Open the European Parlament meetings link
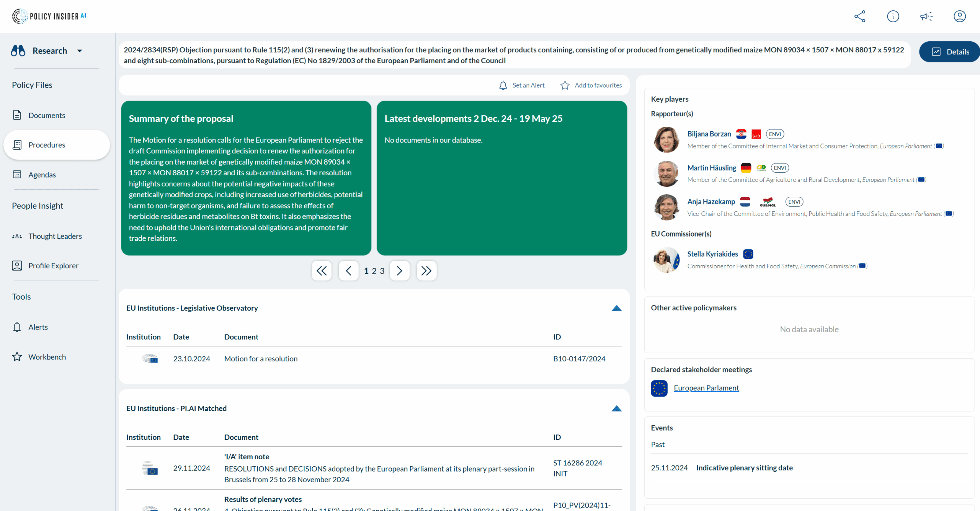 coord(706,388)
